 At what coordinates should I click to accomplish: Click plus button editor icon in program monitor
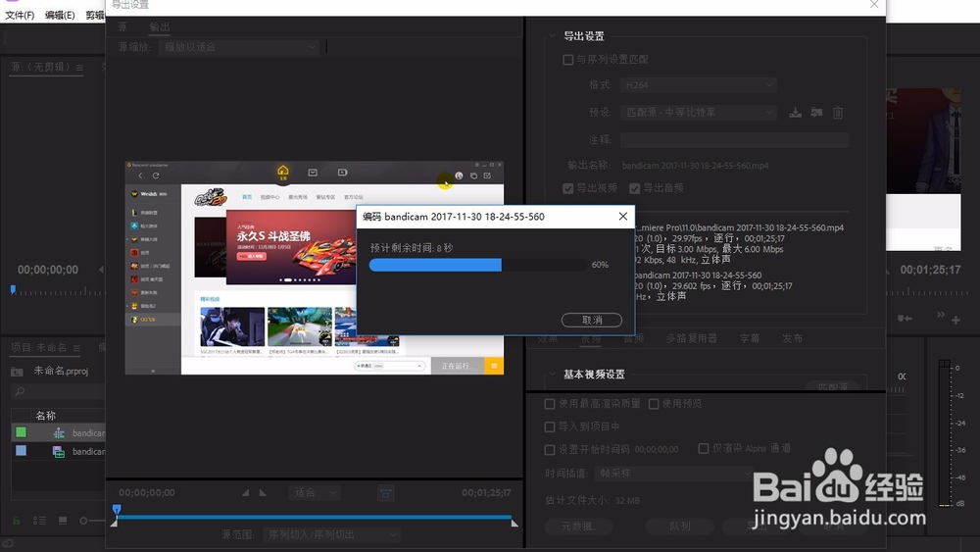click(x=955, y=320)
